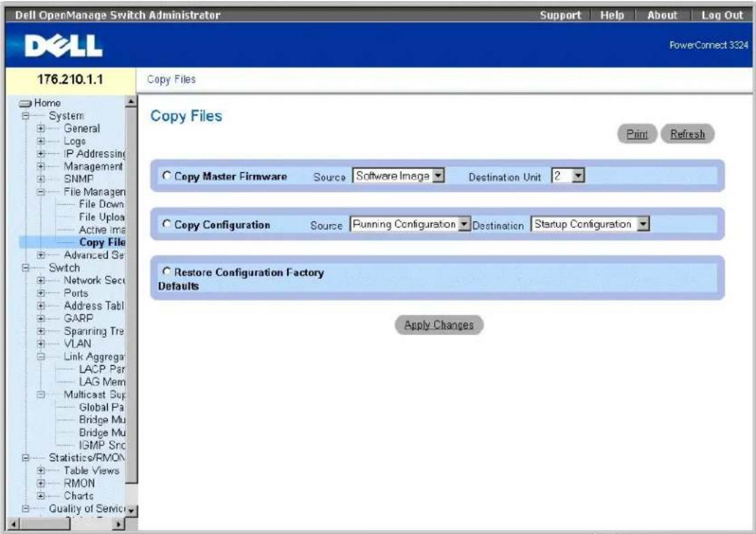Viewport: 756px width, 534px height.
Task: Expand the SNMP tree node
Action: (41, 179)
